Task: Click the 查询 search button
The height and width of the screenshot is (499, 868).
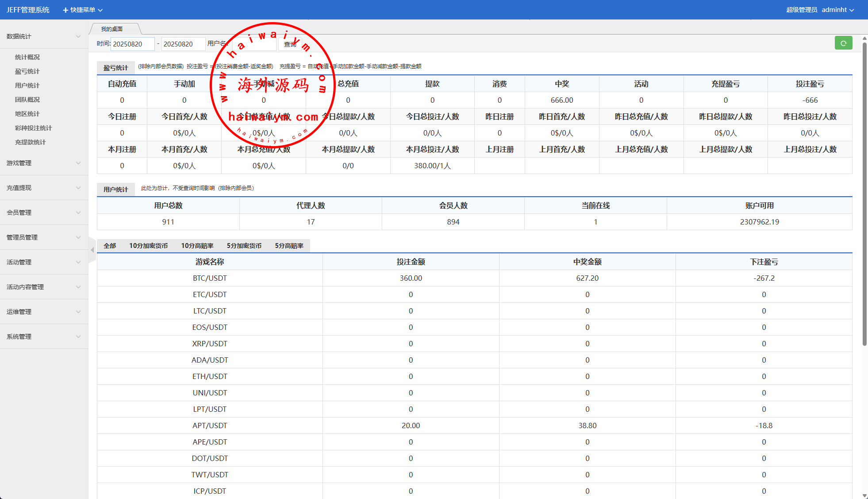Action: (290, 44)
